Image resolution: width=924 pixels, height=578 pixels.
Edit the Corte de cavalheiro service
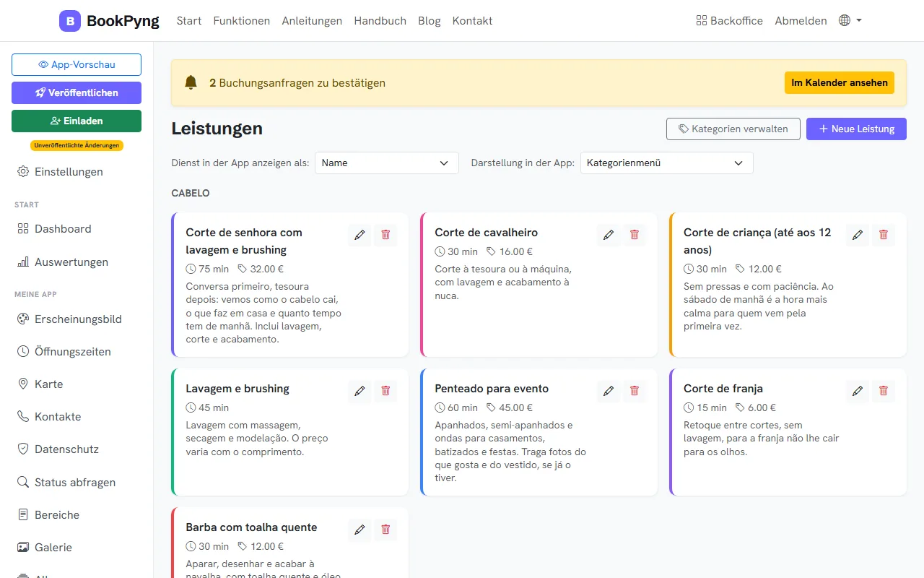[609, 235]
